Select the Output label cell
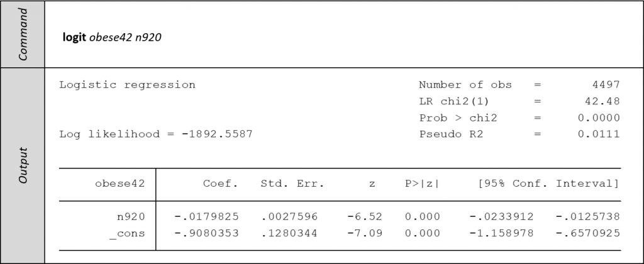The width and height of the screenshot is (644, 264). tap(23, 165)
